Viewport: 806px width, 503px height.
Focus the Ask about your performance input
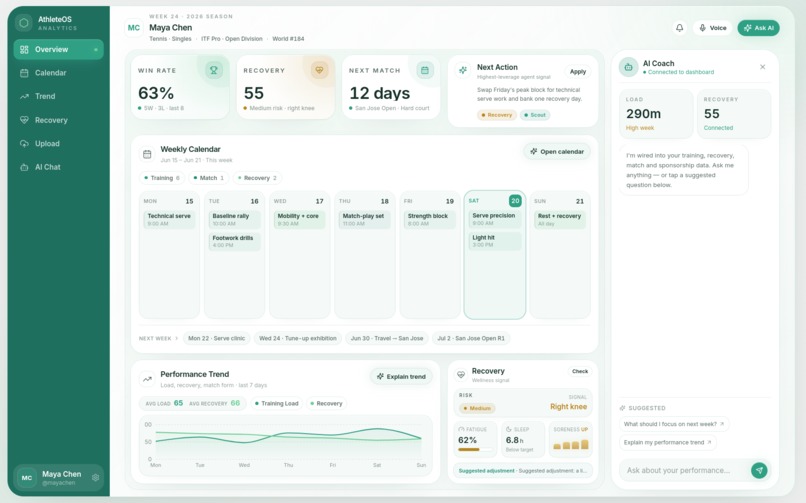684,471
